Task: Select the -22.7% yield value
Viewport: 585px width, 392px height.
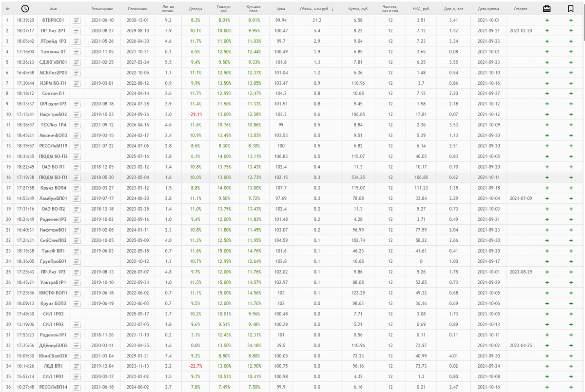Action: (x=195, y=365)
